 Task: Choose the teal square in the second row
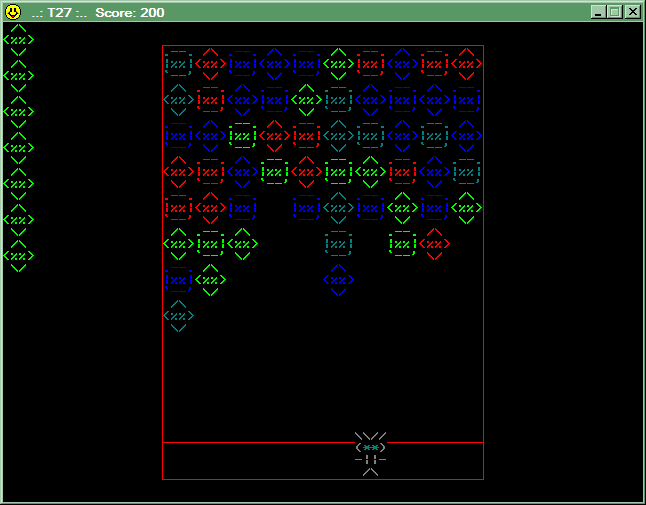point(338,100)
